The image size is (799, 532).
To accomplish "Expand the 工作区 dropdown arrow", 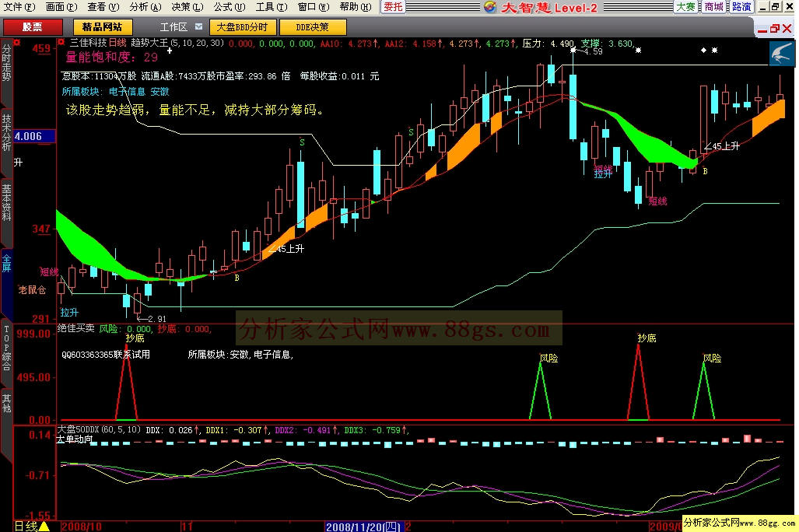I will point(198,26).
